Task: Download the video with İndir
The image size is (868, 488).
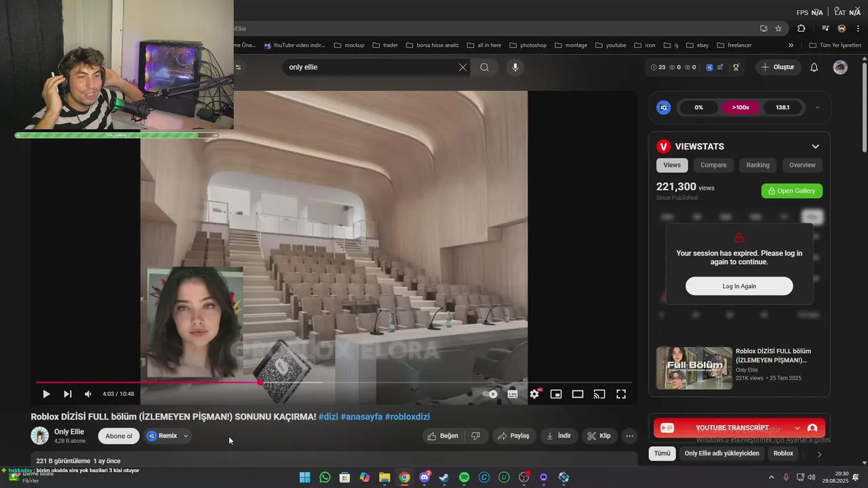Action: [559, 436]
